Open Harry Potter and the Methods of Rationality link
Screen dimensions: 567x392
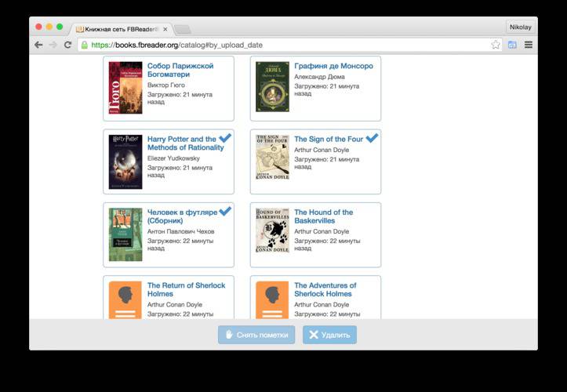point(186,143)
